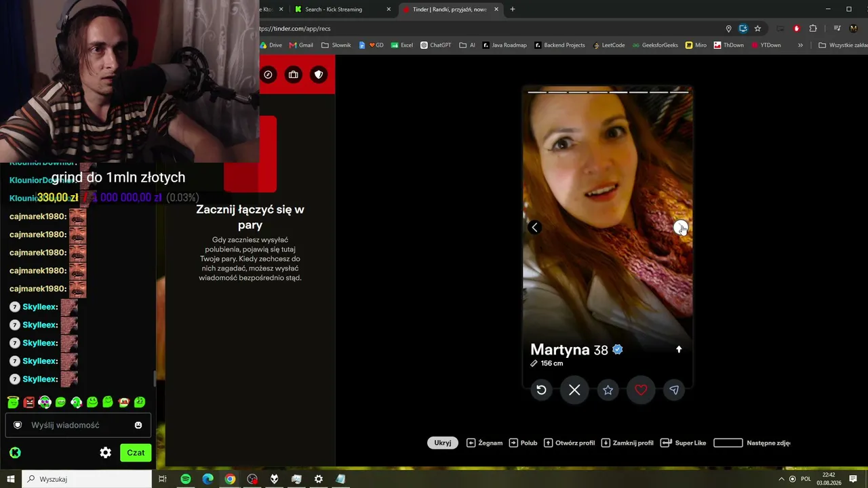The height and width of the screenshot is (488, 868).
Task: Open the Miro bookmark
Action: point(696,45)
